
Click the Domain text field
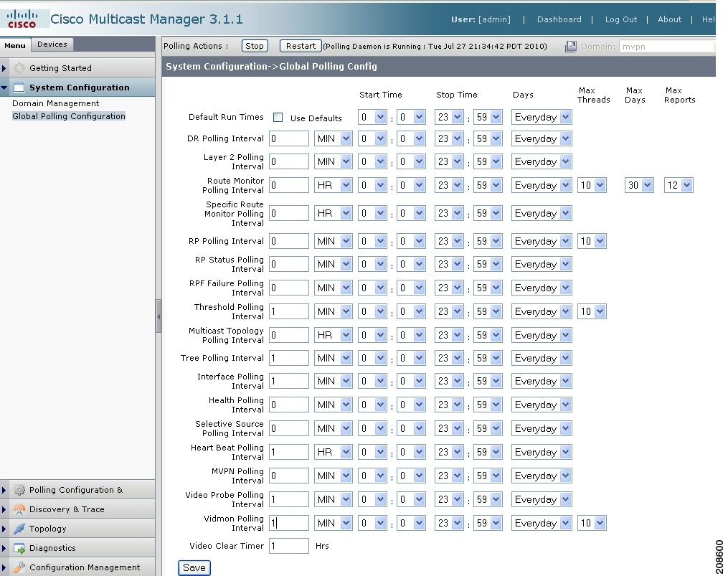667,47
